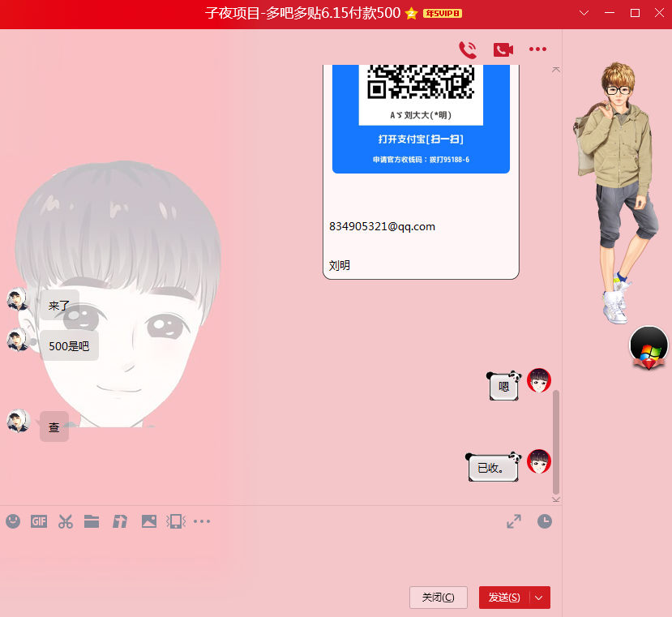Open my avatar beside 嗯 message
672x617 pixels.
click(539, 380)
